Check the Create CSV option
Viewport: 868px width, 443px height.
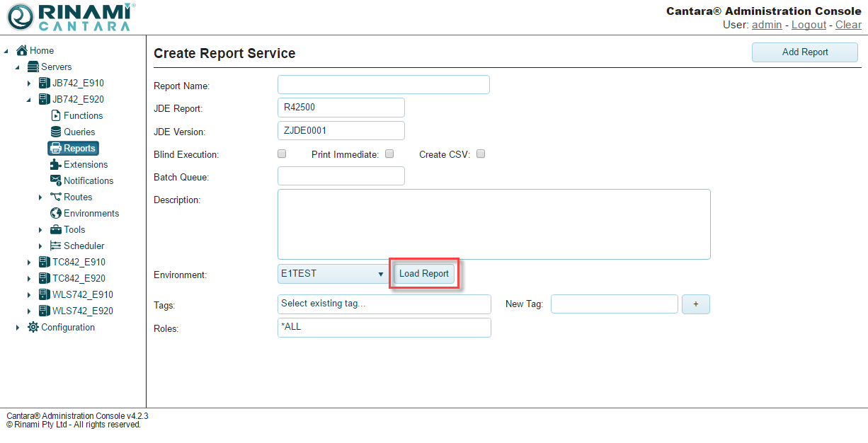click(481, 154)
